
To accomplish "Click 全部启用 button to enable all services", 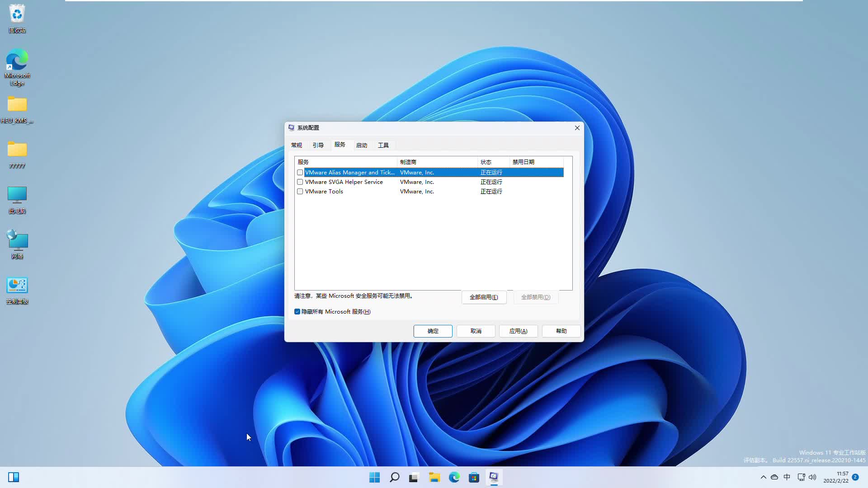I will click(483, 297).
